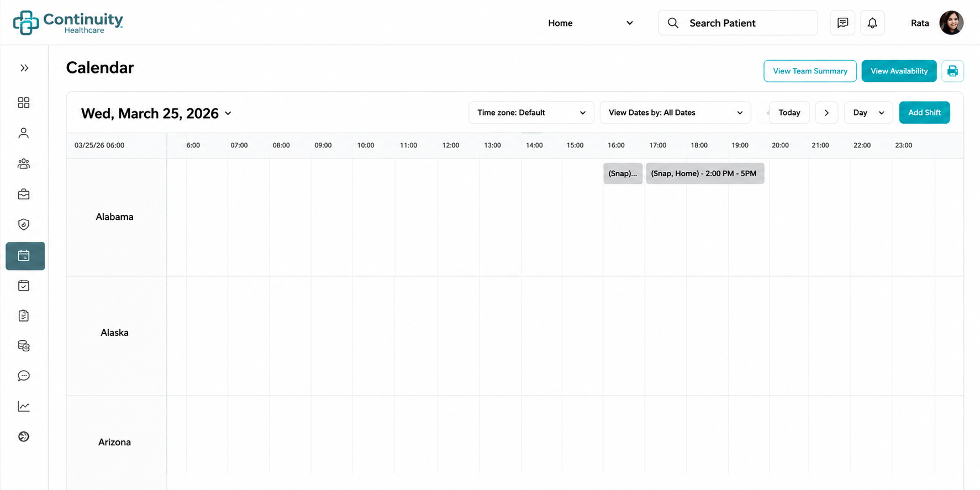This screenshot has height=490, width=980.
Task: Open Rata's profile avatar
Action: click(x=951, y=23)
